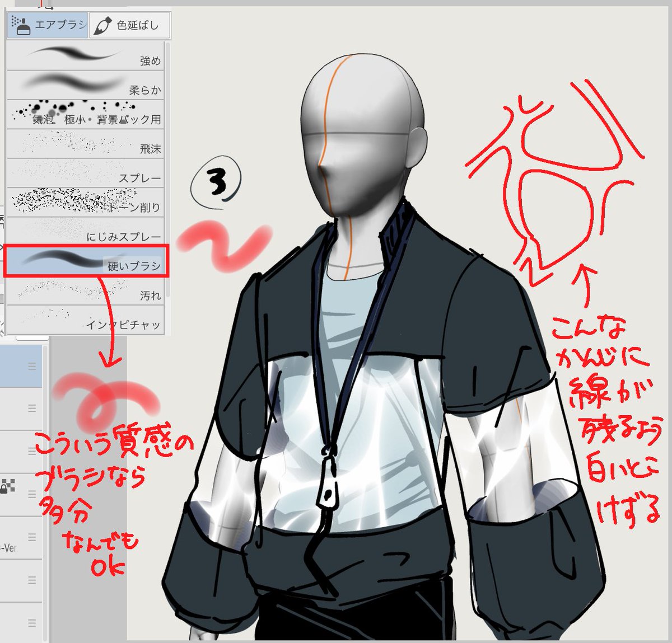Select the エアブラシ sub tool group tab
672x643 pixels.
point(48,25)
